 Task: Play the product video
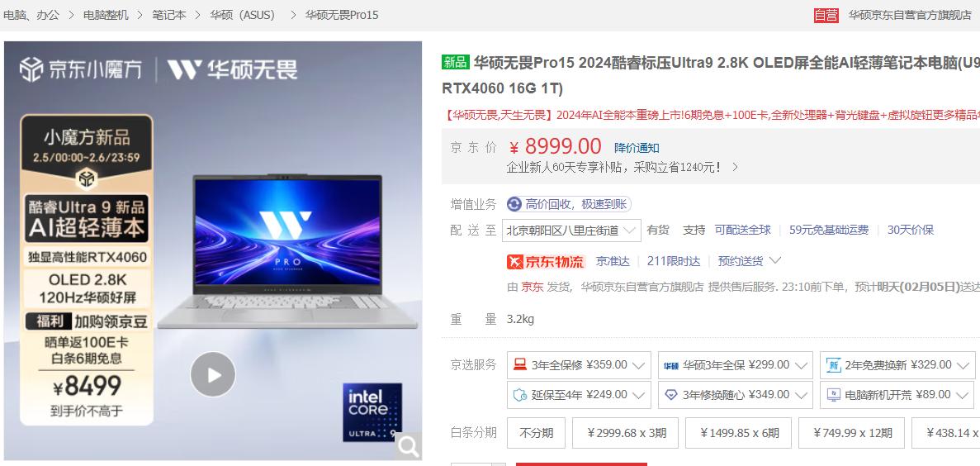(213, 374)
